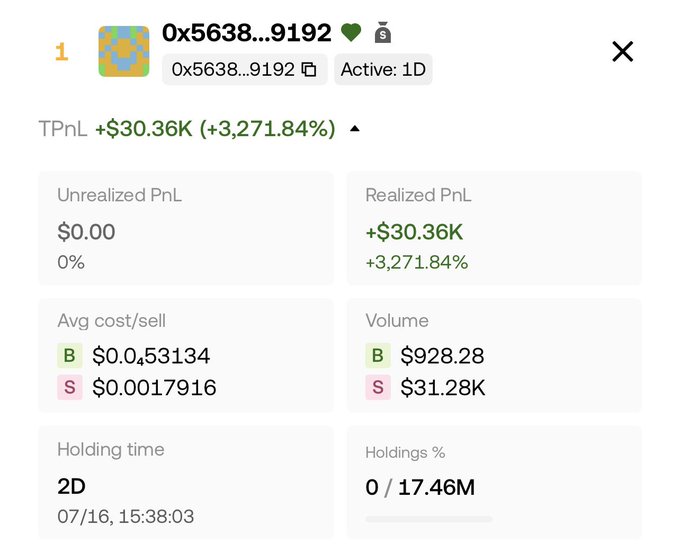Click the sell volume $31.28K

point(443,388)
